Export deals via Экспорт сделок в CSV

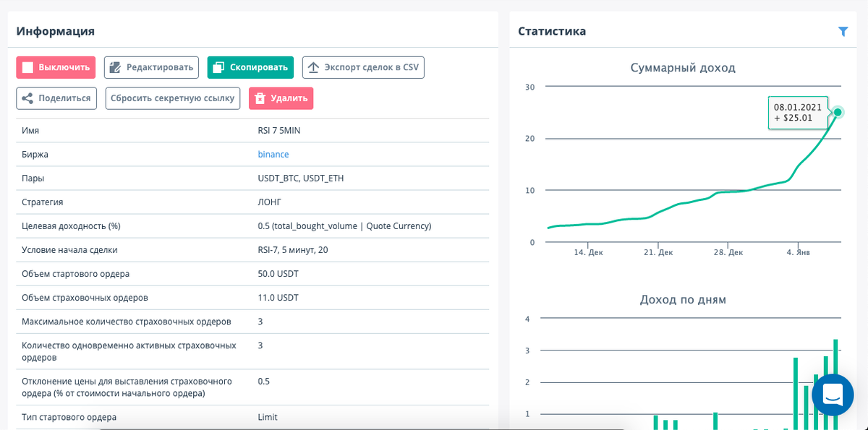363,68
